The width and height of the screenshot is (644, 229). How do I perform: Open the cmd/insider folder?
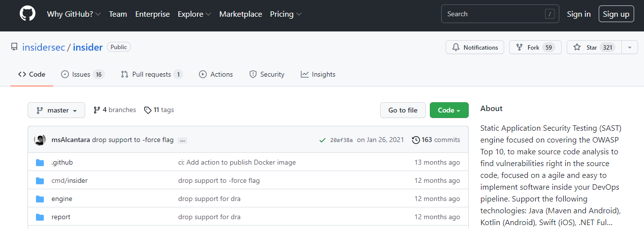pyautogui.click(x=69, y=180)
